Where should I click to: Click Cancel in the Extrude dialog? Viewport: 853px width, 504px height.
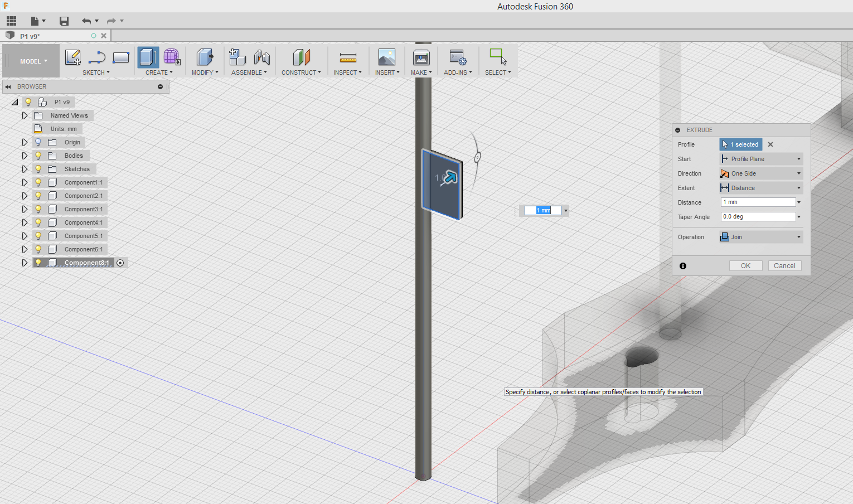click(784, 266)
